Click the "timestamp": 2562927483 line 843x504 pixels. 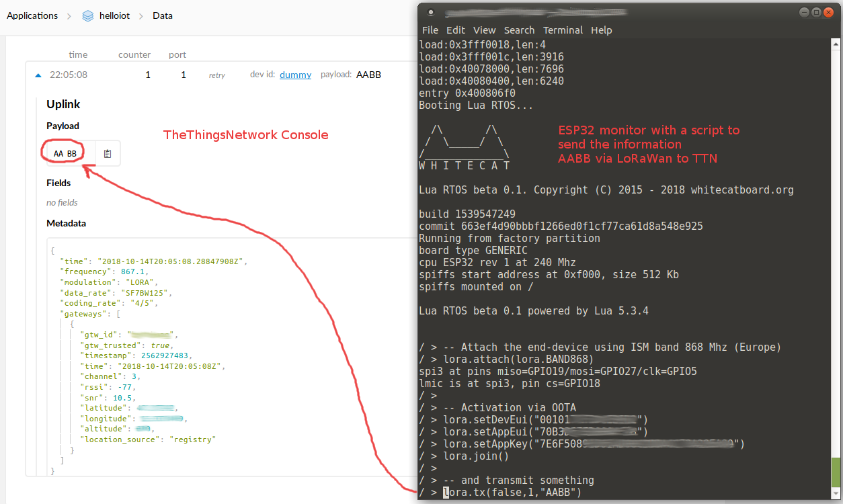coord(136,355)
